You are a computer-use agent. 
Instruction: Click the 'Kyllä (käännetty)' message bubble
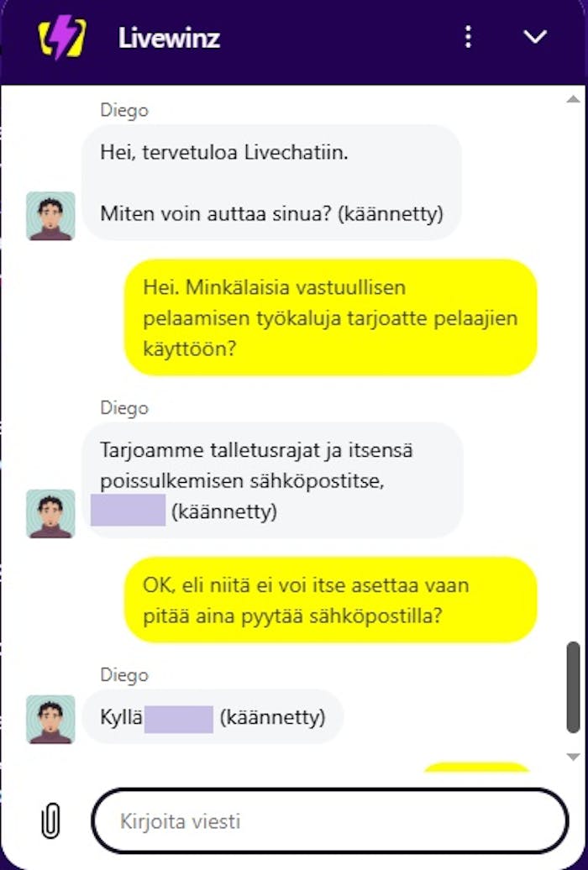pos(213,717)
